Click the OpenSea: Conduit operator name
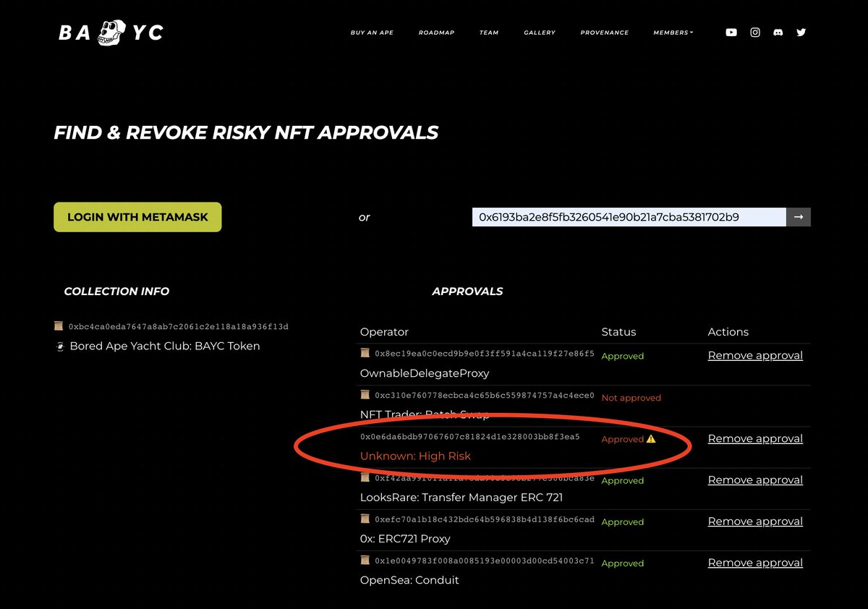Screen dimensions: 868x609 (409, 579)
